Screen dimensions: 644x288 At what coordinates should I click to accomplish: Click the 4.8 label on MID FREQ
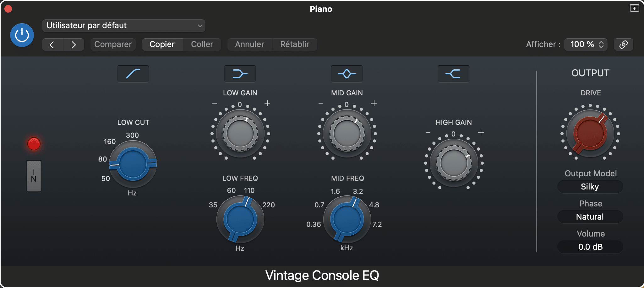tap(374, 205)
